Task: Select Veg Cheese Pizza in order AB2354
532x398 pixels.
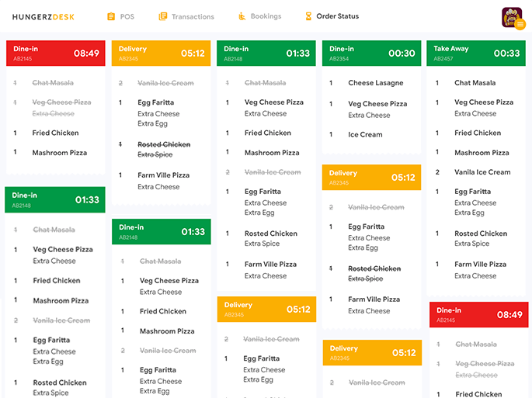Action: (377, 104)
